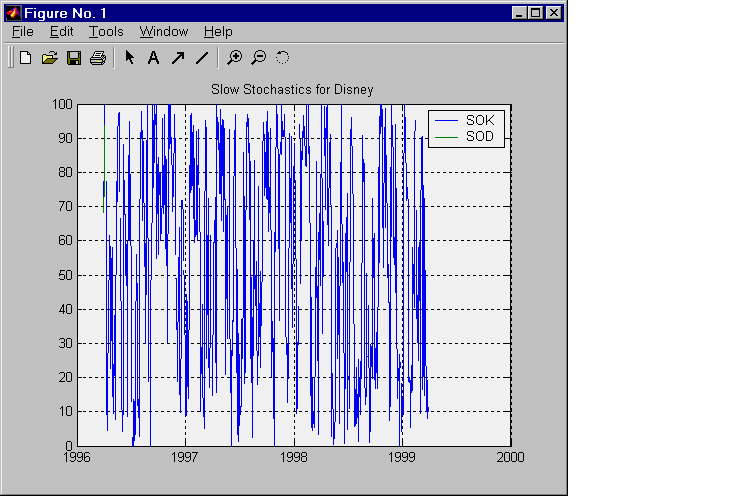Toggle the Zoom In magnifier tool
This screenshot has height=498, width=740.
click(x=235, y=58)
